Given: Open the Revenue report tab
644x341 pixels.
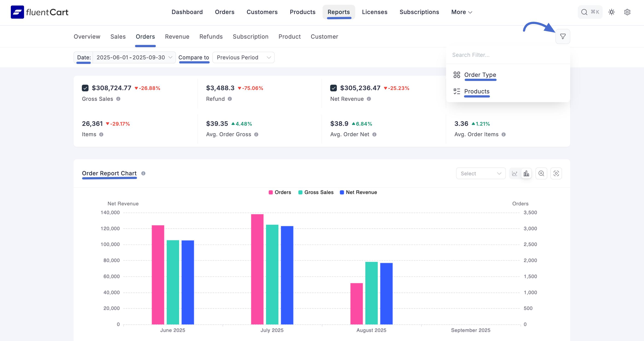Looking at the screenshot, I should point(177,37).
